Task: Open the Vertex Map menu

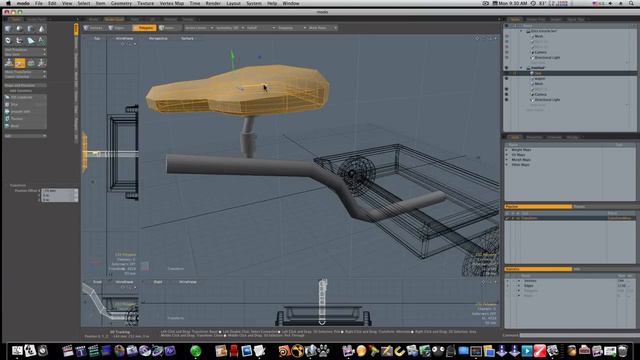Action: click(x=171, y=3)
